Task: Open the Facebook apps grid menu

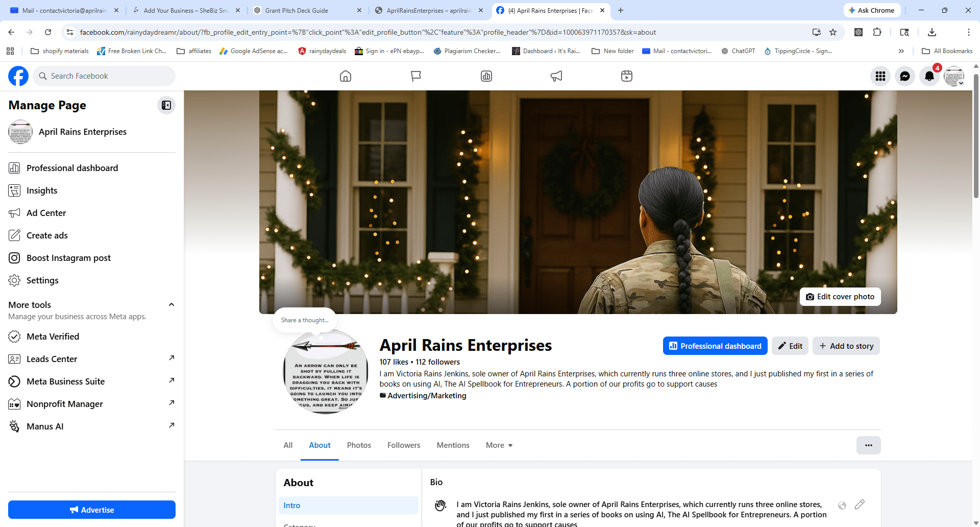Action: click(880, 76)
